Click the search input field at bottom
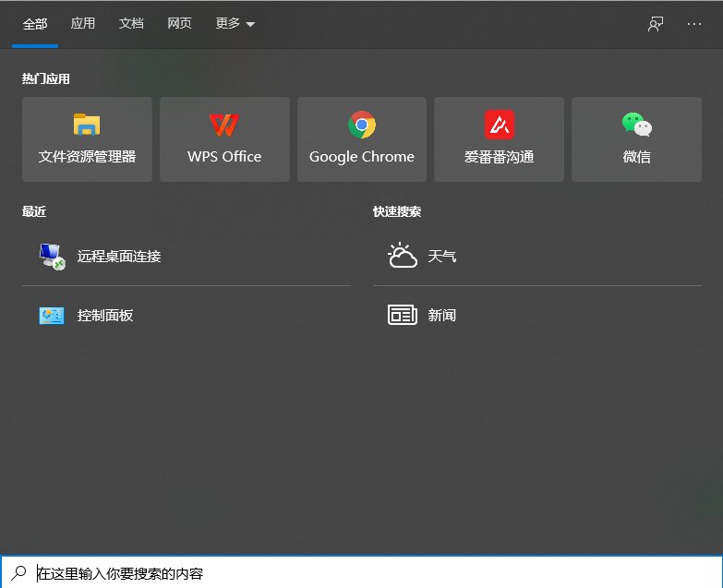Viewport: 723px width, 588px height. (x=362, y=573)
